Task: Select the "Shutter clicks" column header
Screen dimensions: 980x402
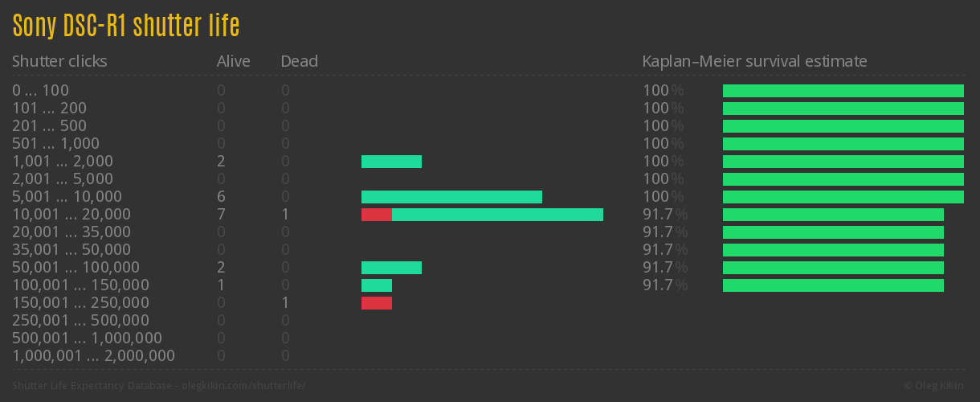Action: tap(59, 61)
